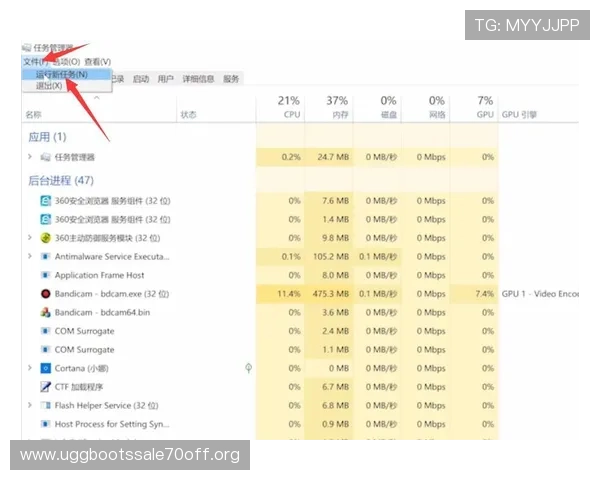Click the first 360安全浏览器 服务组件 icon
Image resolution: width=600 pixels, height=480 pixels.
tap(46, 201)
